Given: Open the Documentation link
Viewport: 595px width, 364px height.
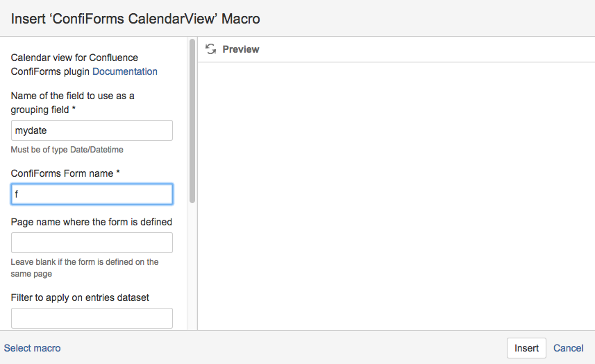Looking at the screenshot, I should [125, 71].
